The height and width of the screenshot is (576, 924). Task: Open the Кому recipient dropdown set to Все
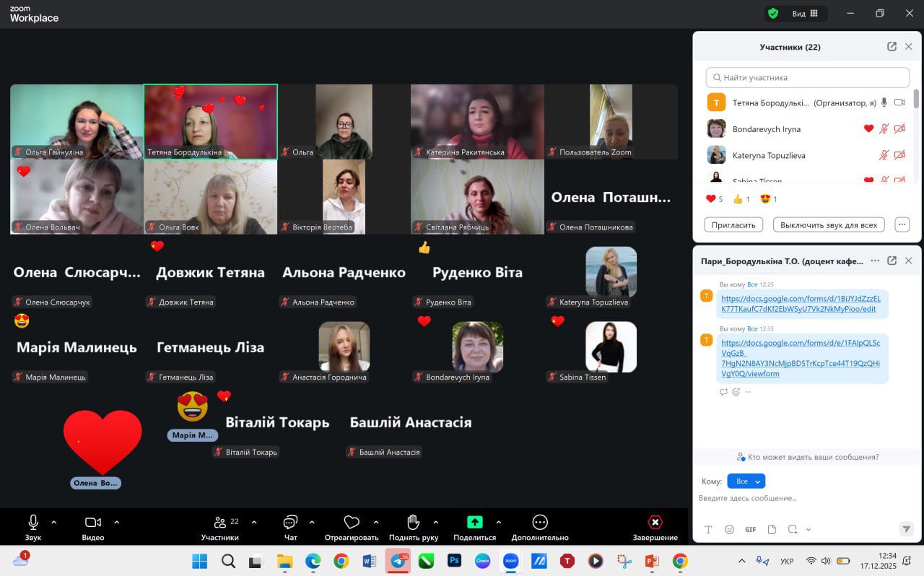tap(746, 481)
